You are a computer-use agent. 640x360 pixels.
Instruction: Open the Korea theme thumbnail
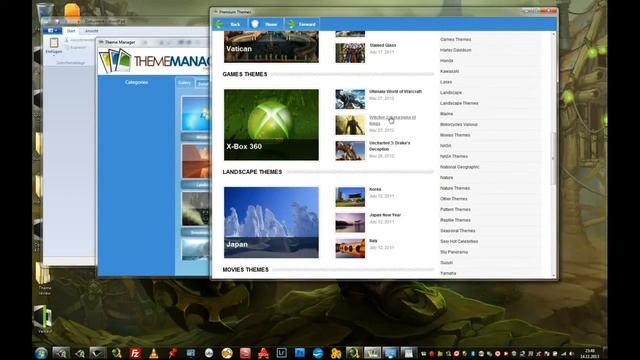click(350, 197)
